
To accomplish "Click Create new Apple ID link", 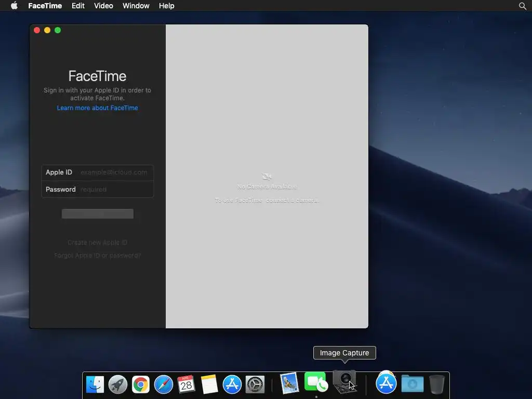I will (x=97, y=243).
